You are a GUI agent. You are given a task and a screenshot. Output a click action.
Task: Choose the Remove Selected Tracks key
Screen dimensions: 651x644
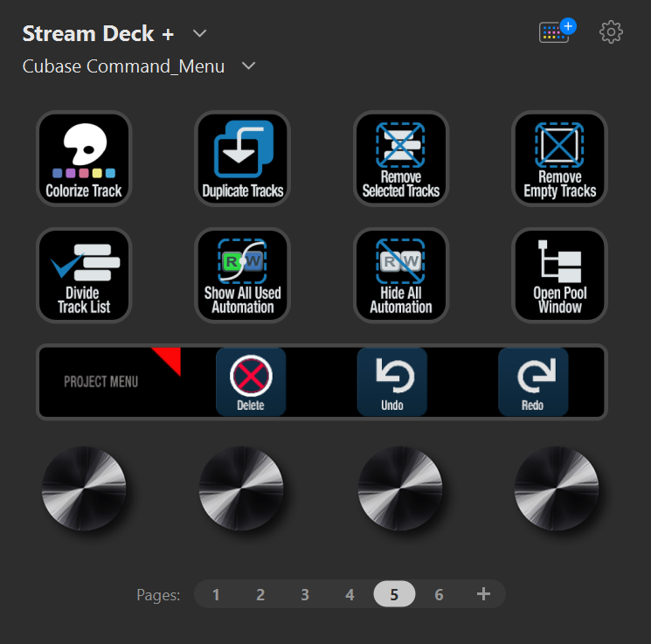coord(401,158)
